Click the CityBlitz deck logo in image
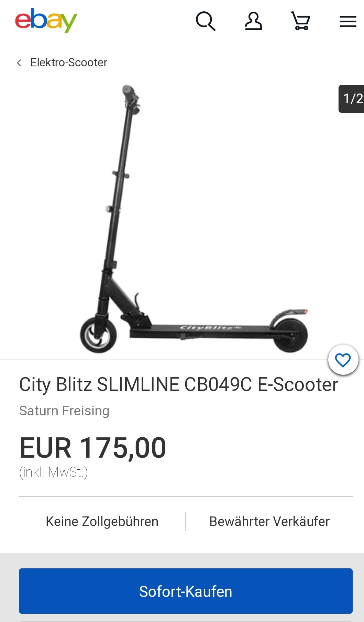The width and height of the screenshot is (364, 622). pyautogui.click(x=210, y=327)
